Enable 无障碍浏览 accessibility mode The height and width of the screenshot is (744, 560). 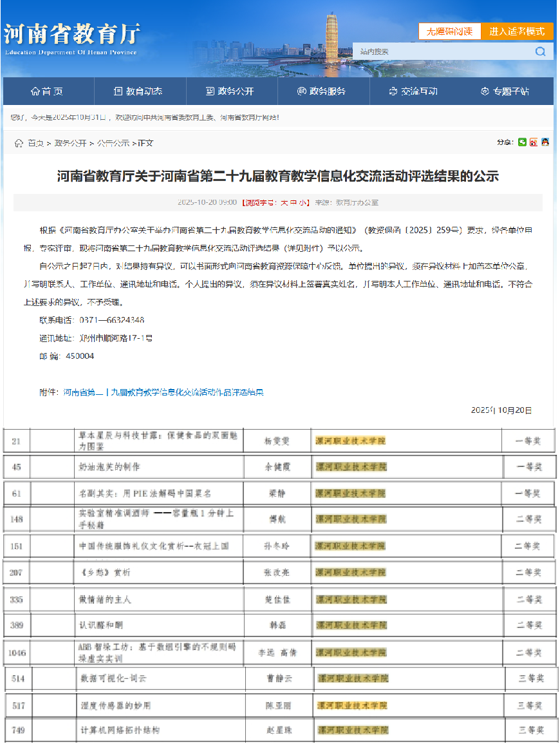pyautogui.click(x=450, y=31)
